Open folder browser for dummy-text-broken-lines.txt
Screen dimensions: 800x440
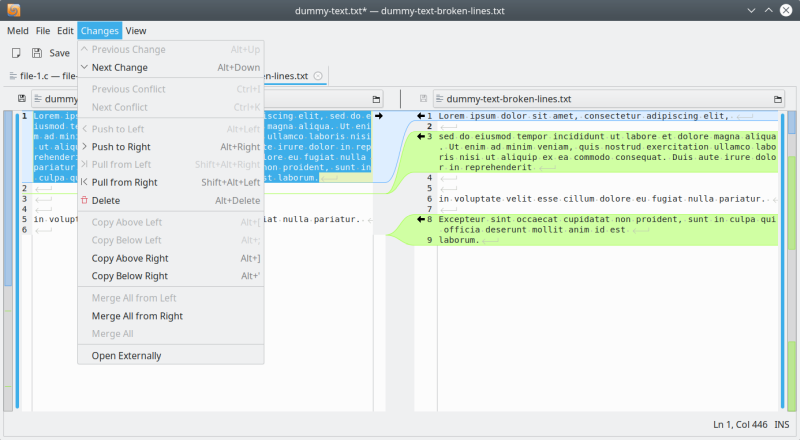pos(776,99)
